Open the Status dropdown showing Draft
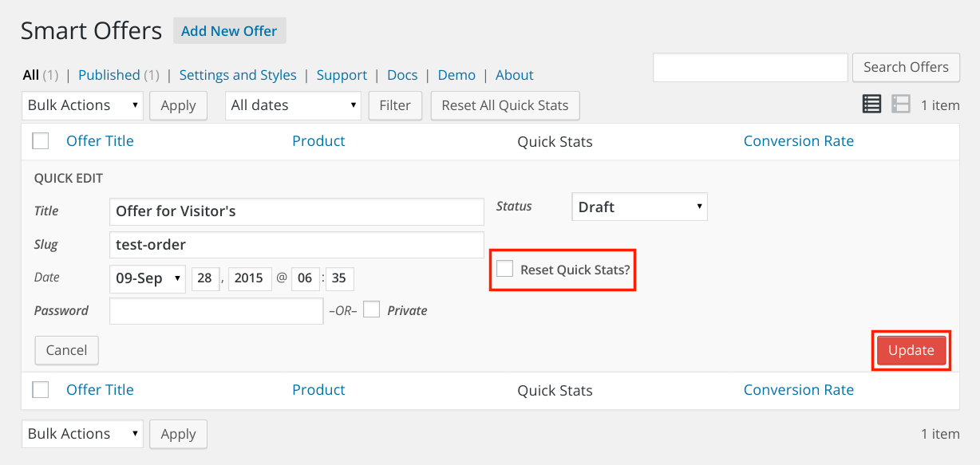This screenshot has width=980, height=465. 640,207
